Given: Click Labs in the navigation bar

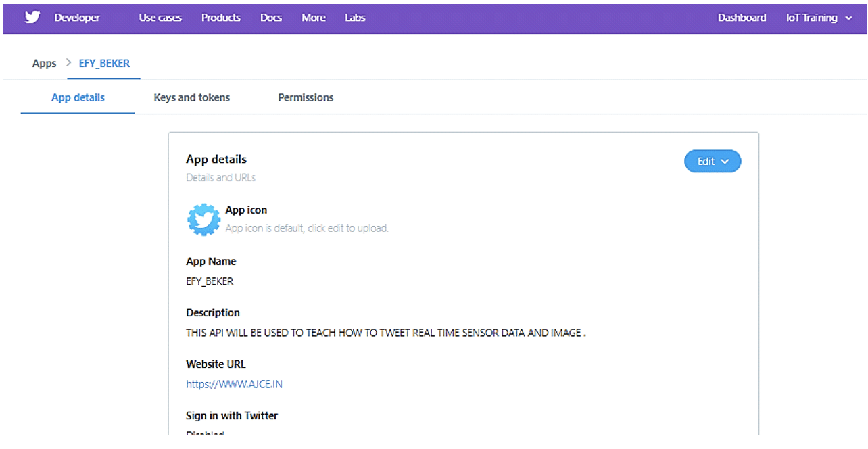Looking at the screenshot, I should [x=354, y=18].
